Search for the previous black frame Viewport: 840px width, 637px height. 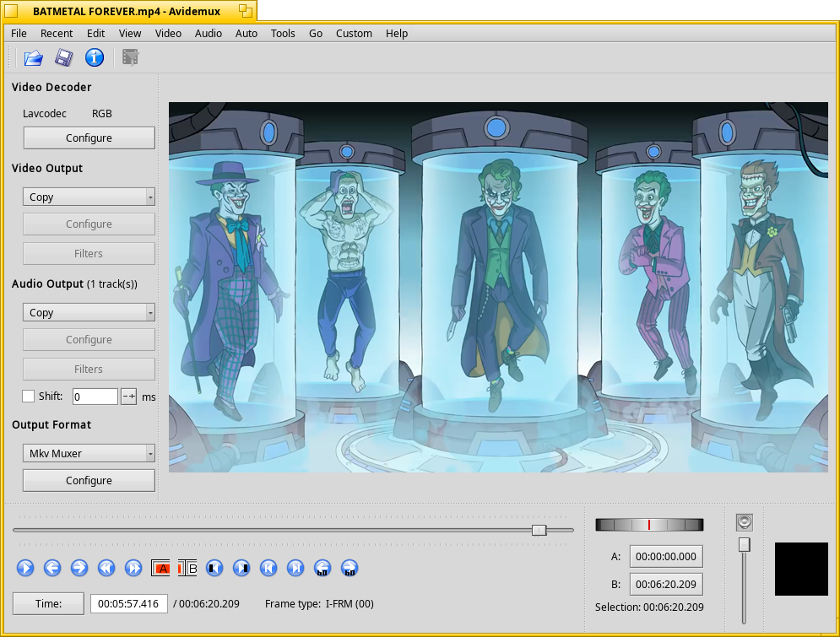pos(214,568)
